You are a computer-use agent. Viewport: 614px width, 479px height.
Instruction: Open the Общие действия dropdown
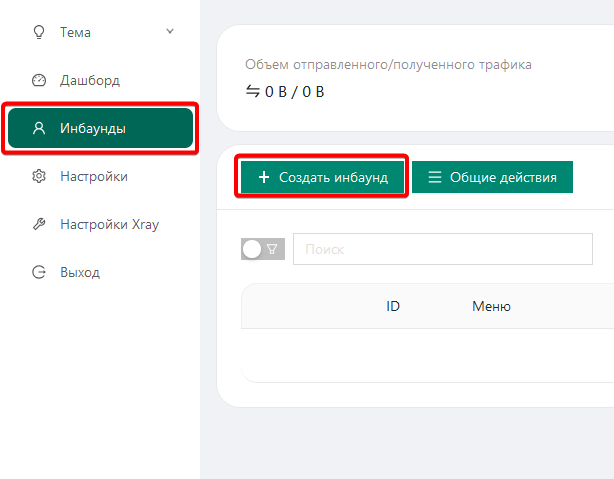pos(492,177)
